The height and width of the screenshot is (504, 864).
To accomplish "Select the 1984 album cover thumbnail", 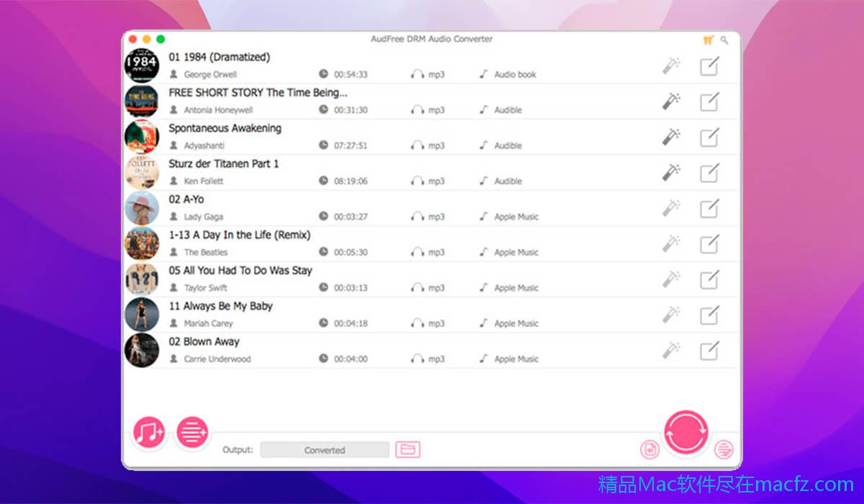I will (x=141, y=66).
